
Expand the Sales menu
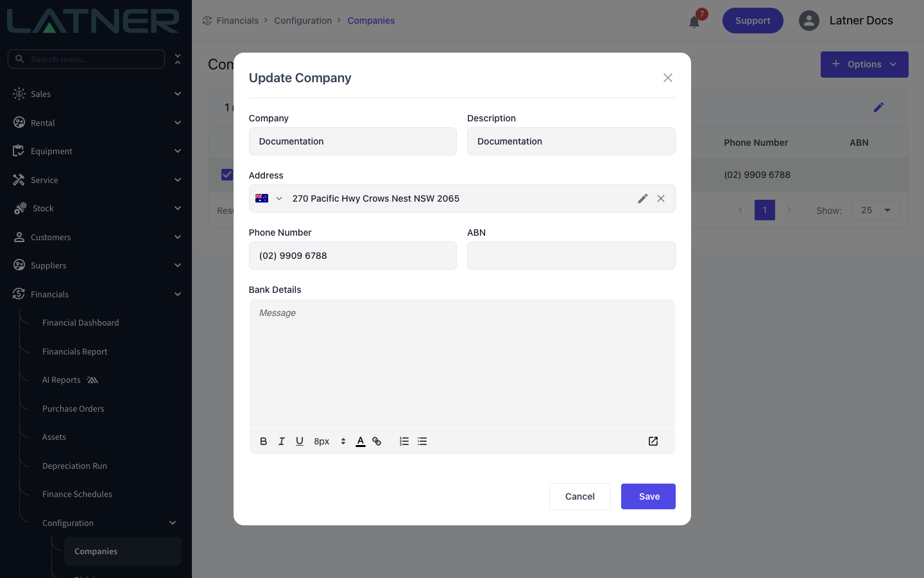coord(96,94)
